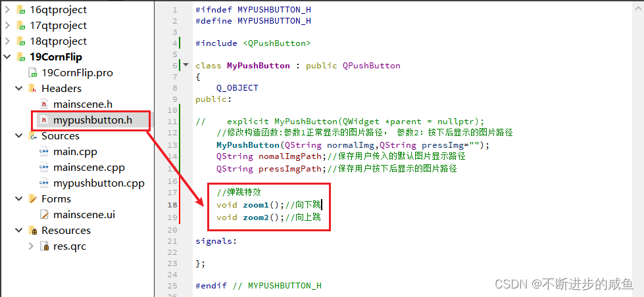This screenshot has height=297, width=644.
Task: Collapse the 19CornFlip project node
Action: pyautogui.click(x=7, y=57)
